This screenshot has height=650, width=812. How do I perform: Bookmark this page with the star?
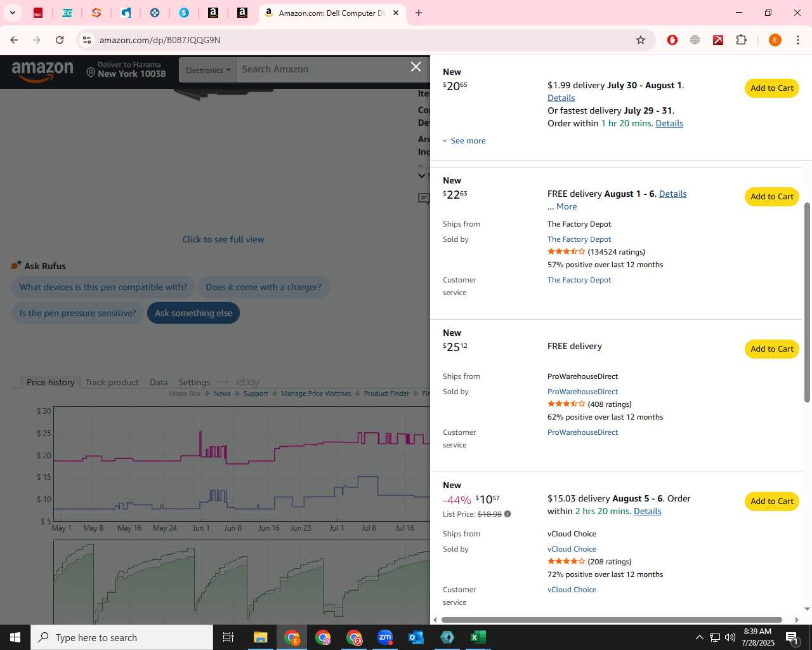641,40
